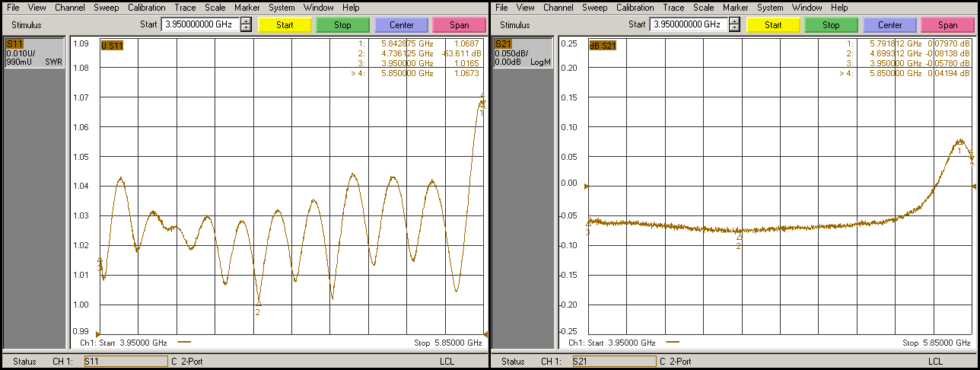
Task: Click the S21 trace label in the right plot
Action: click(603, 45)
